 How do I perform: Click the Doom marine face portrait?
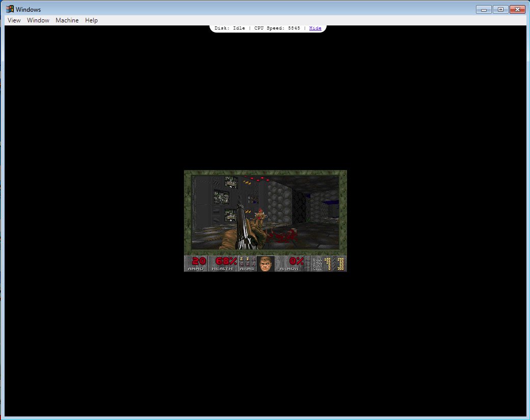coord(266,264)
